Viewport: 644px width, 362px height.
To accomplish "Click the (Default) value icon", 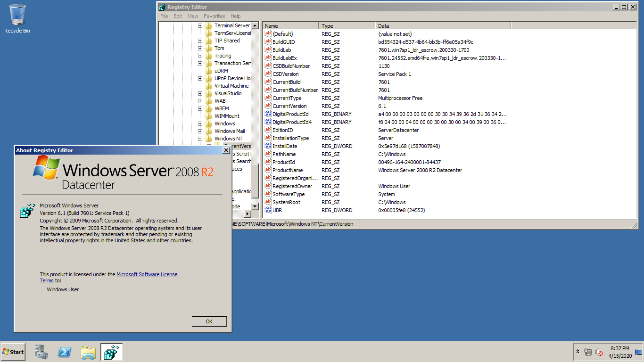I will click(x=268, y=34).
